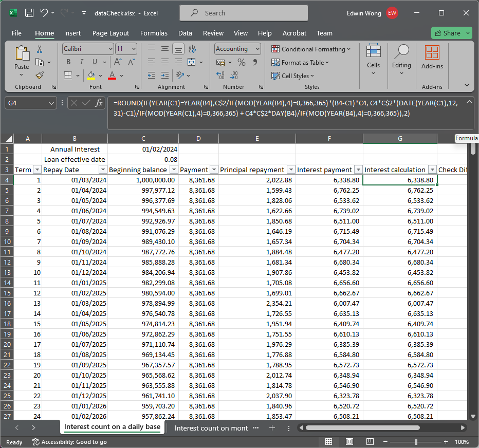Click in the Name Box showing G4
Screen dimensions: 479x448
(x=27, y=103)
